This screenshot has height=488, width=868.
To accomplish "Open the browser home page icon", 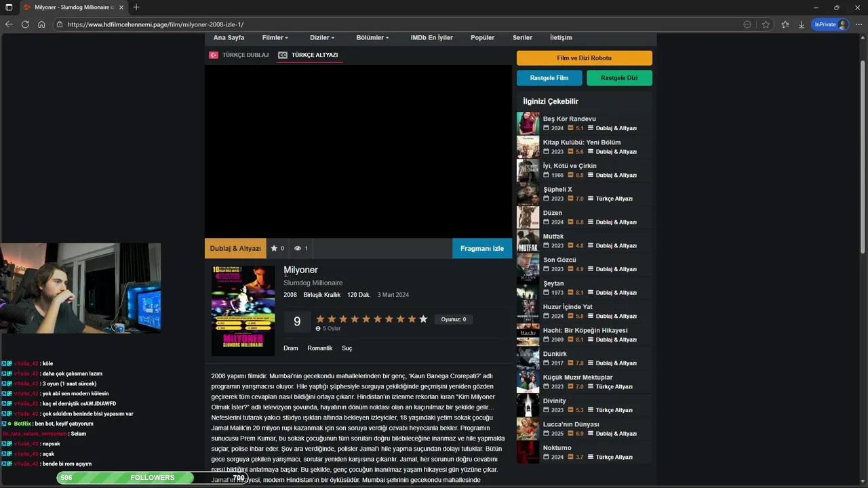I will pos(41,24).
